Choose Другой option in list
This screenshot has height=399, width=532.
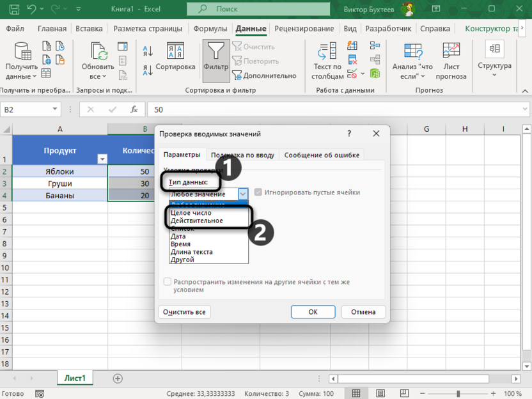click(x=209, y=260)
